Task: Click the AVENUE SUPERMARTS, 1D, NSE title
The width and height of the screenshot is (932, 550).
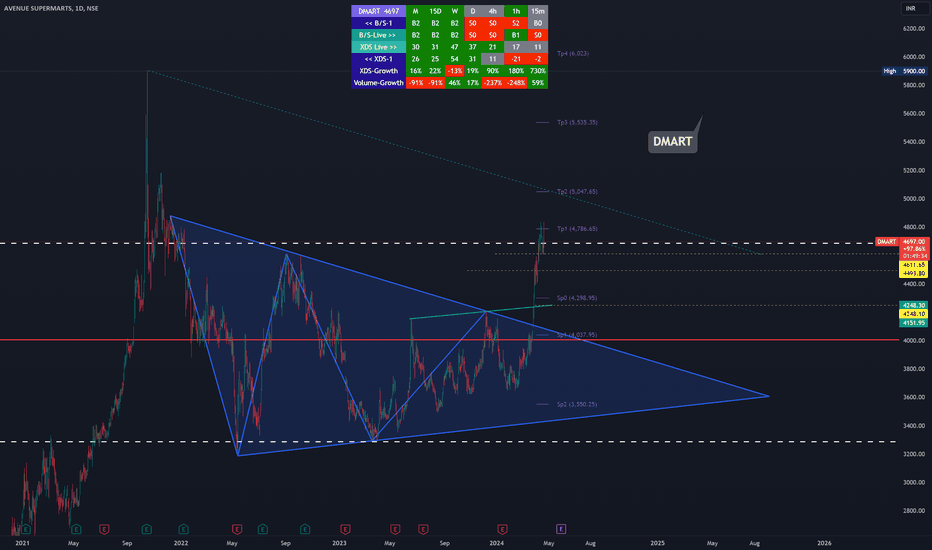Action: click(51, 8)
